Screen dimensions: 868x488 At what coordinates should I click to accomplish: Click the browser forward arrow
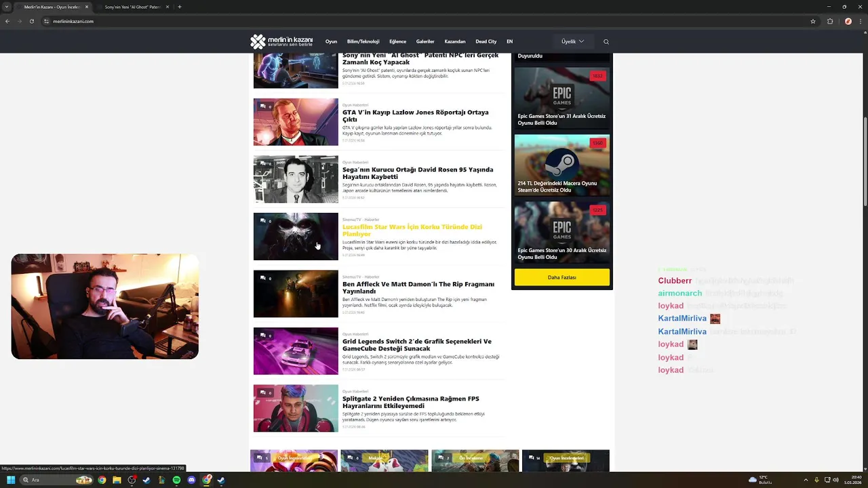(x=20, y=21)
